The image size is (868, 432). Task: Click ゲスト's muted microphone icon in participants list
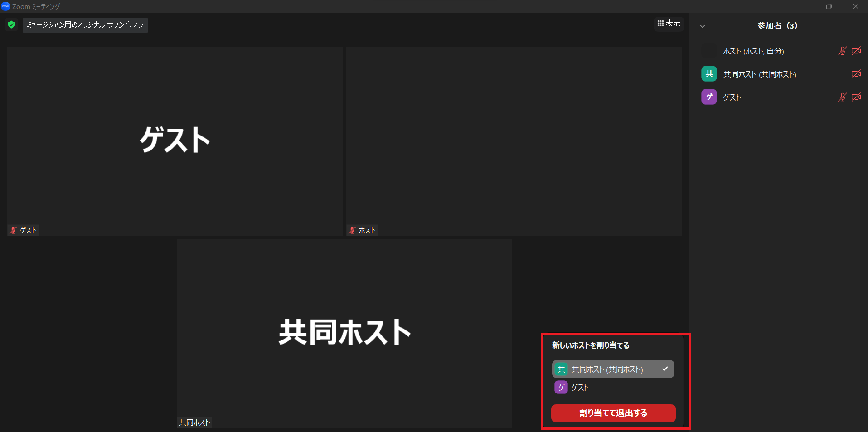pyautogui.click(x=842, y=97)
